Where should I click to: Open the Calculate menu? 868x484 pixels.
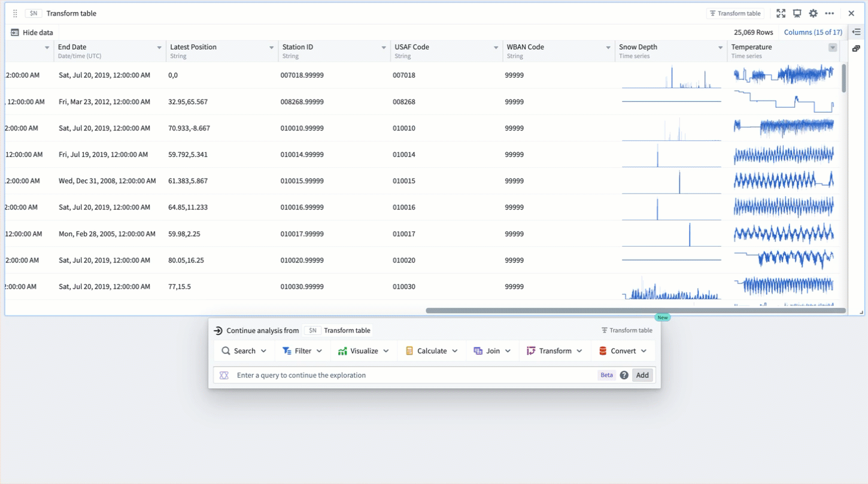point(431,351)
